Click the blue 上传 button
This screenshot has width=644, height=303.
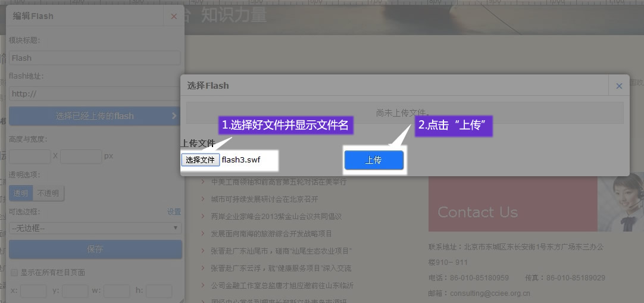pos(374,160)
